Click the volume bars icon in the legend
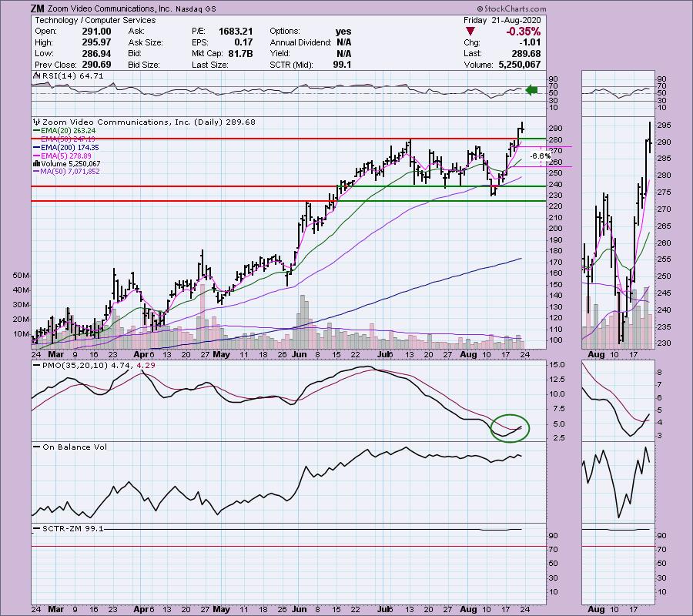Screen dimensions: 693x616 (x=37, y=163)
